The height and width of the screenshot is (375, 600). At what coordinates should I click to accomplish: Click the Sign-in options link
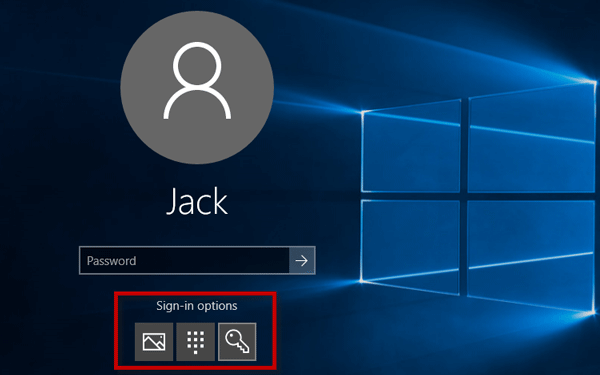(197, 306)
